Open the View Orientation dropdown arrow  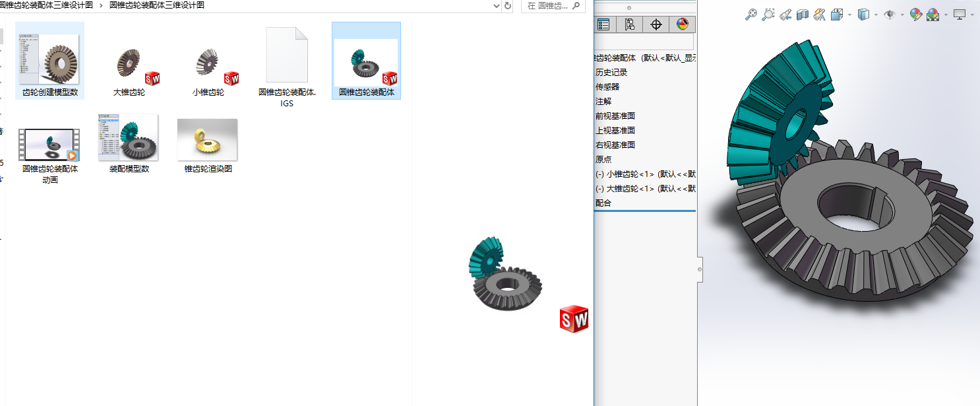click(x=849, y=14)
